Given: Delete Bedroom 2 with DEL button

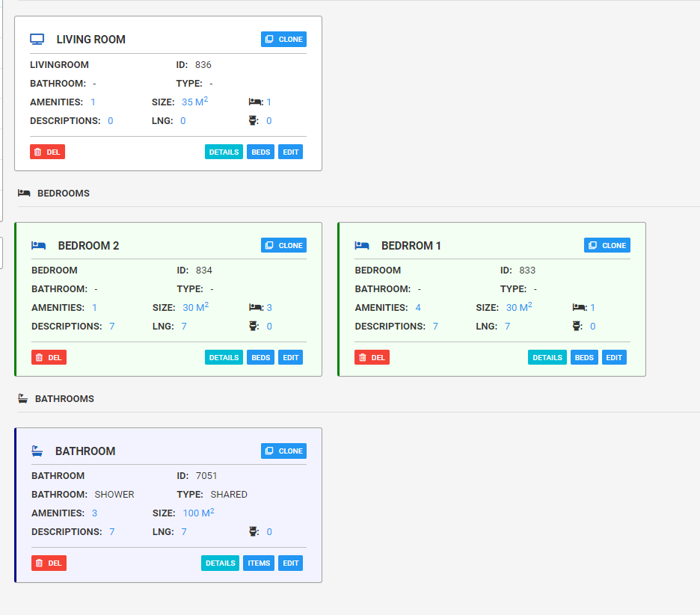Looking at the screenshot, I should (49, 357).
